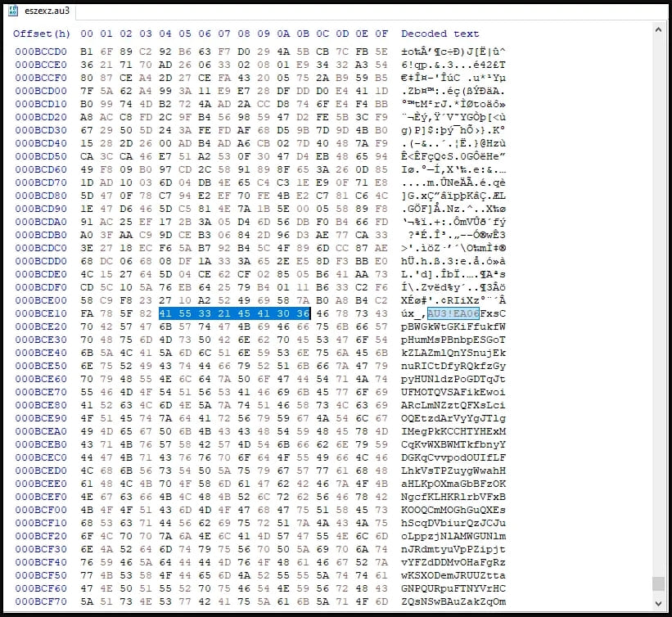Click column header 08
Image resolution: width=672 pixels, height=617 pixels.
[x=244, y=34]
